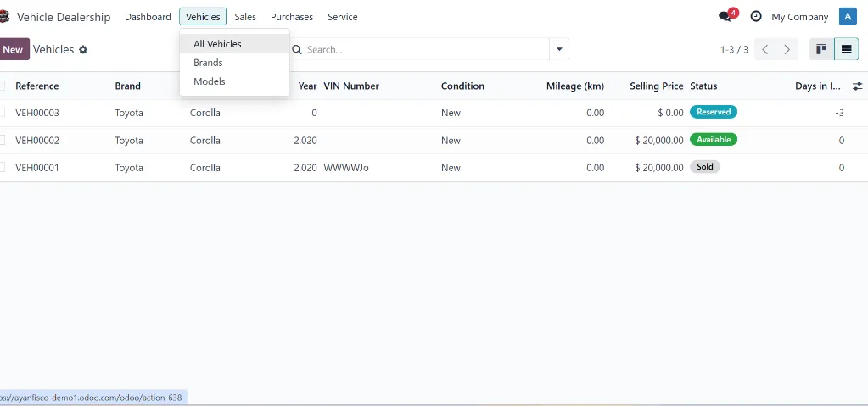Open the Service menu
Image resolution: width=868 pixels, height=406 pixels.
point(343,17)
